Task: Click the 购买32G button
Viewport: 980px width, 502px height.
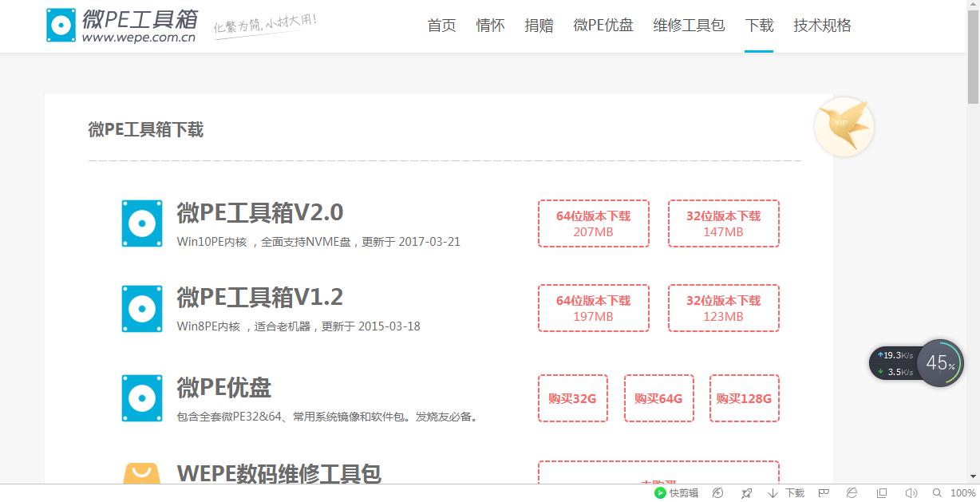Action: click(x=572, y=398)
